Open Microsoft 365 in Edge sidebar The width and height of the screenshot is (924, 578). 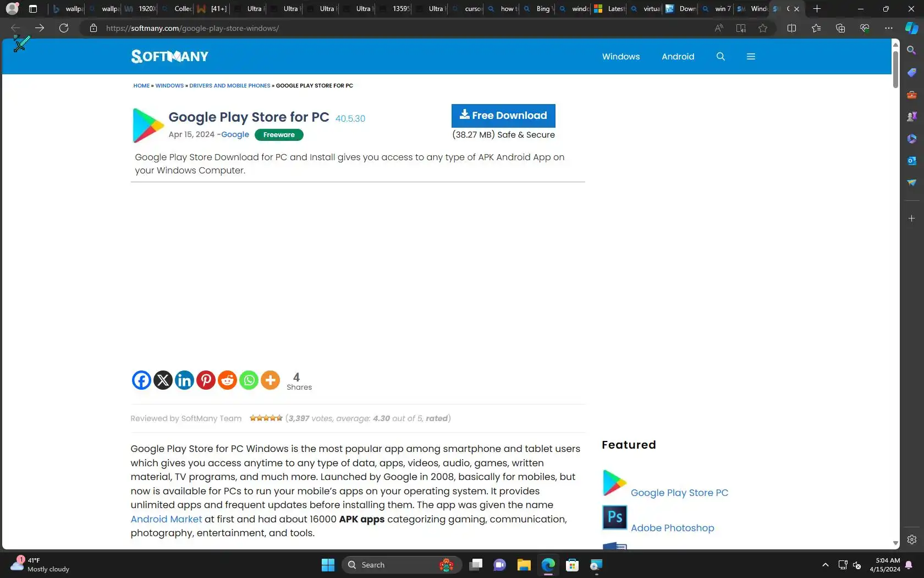click(911, 139)
